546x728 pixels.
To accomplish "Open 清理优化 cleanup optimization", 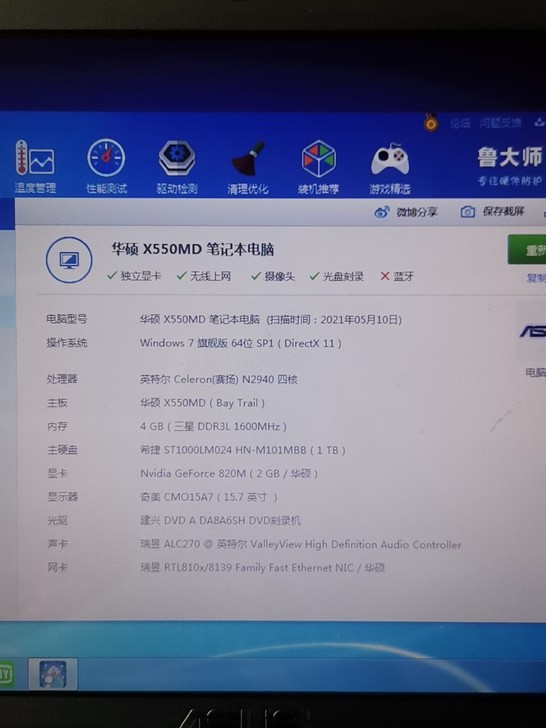I will [x=247, y=168].
